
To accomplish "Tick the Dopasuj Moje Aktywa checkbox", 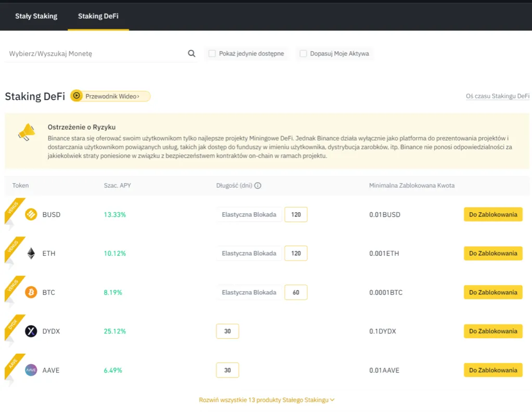I will [303, 53].
